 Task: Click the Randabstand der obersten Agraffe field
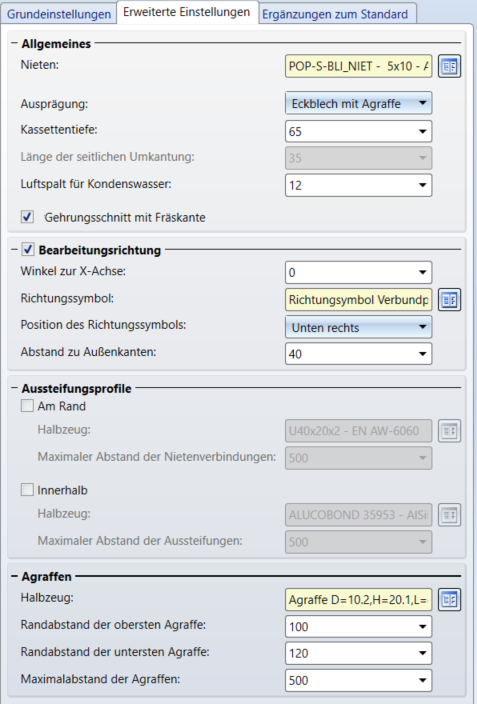pyautogui.click(x=358, y=627)
